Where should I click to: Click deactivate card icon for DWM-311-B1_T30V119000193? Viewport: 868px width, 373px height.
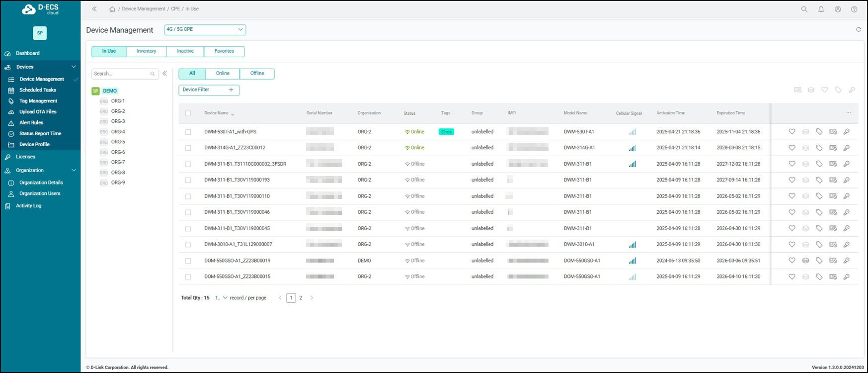coord(833,180)
